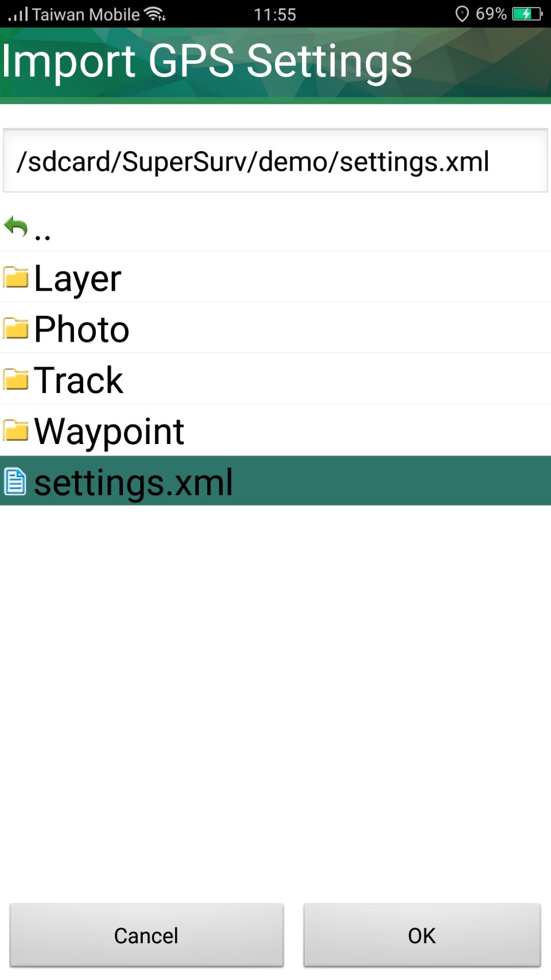Click the Photo folder icon

tap(15, 329)
